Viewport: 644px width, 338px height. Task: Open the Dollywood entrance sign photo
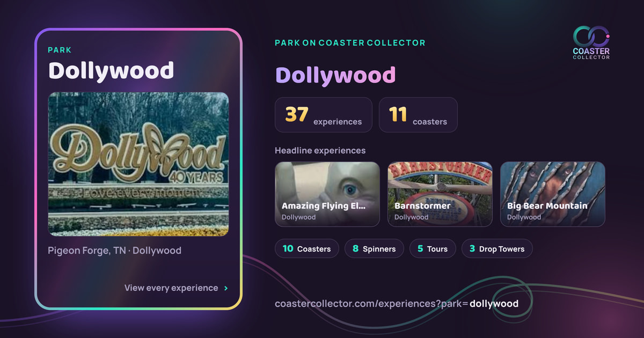138,164
